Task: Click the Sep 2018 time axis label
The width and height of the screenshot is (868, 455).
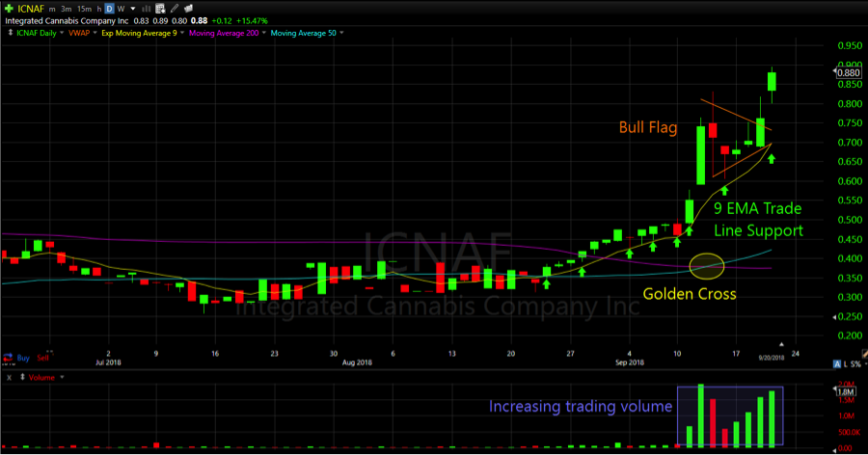Action: (x=630, y=362)
